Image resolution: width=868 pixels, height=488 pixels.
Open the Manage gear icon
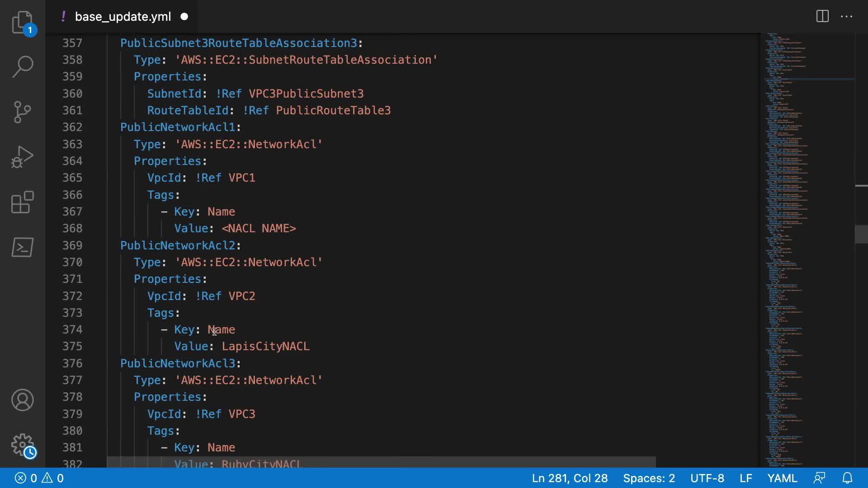(x=22, y=445)
